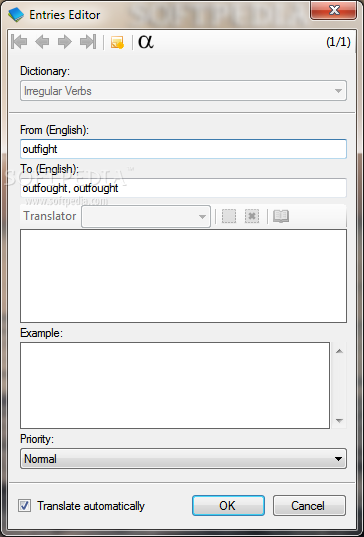Click the Priority: label

click(x=37, y=439)
